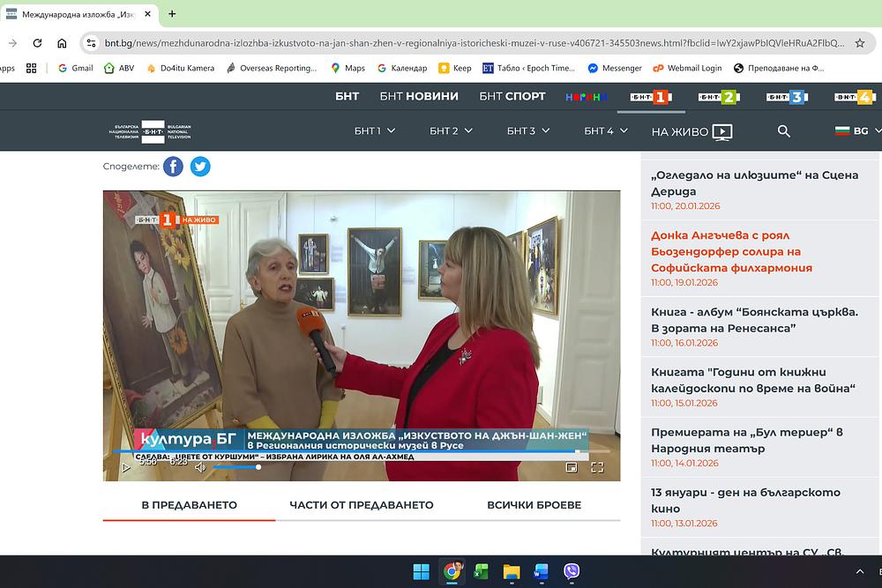Open the НА ЖИВО live stream
Viewport: 882px width, 588px height.
[691, 131]
